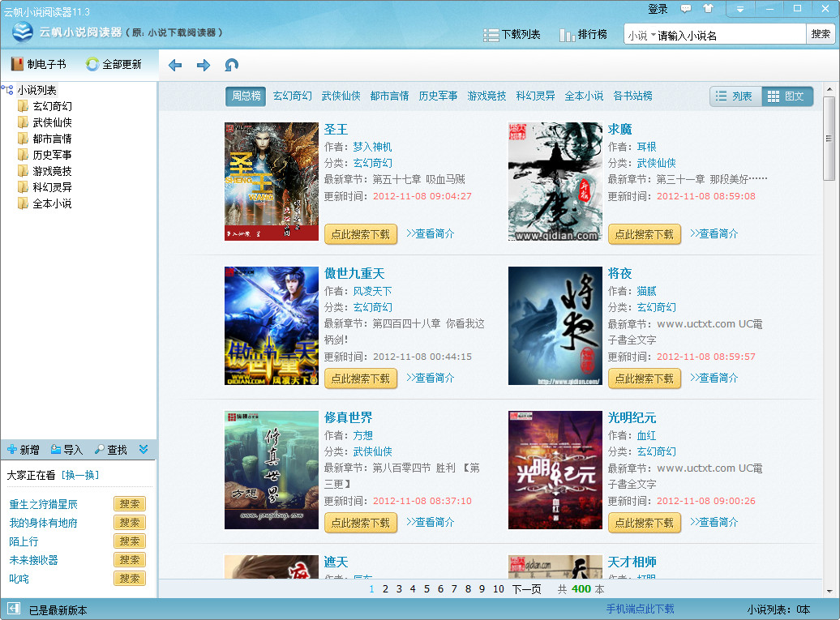Select the 各书站榜 tab

(632, 96)
